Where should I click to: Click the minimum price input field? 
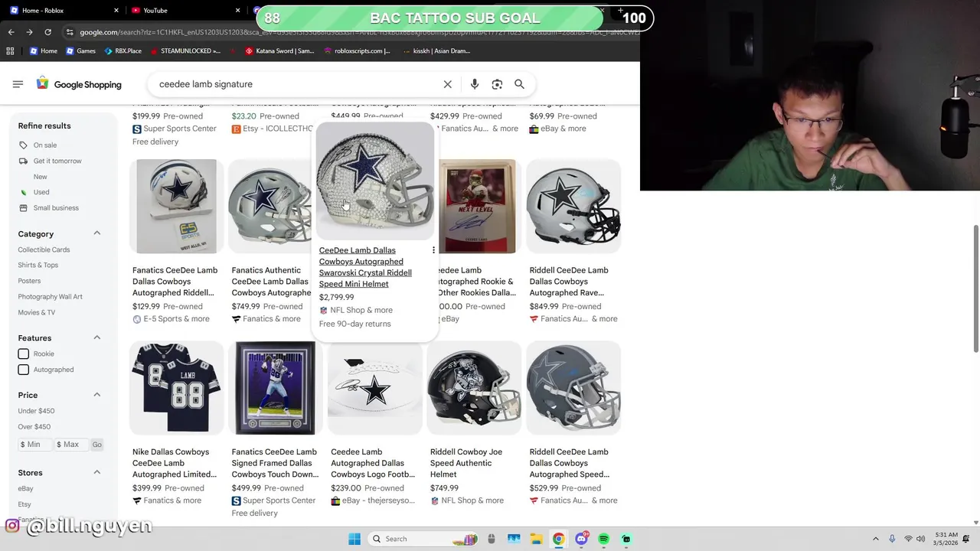point(35,444)
